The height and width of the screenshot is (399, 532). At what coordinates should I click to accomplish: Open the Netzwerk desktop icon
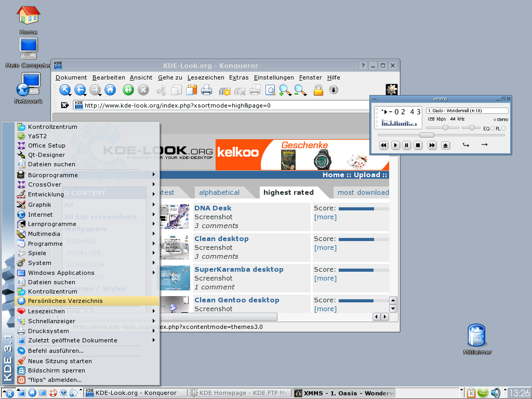(x=29, y=88)
